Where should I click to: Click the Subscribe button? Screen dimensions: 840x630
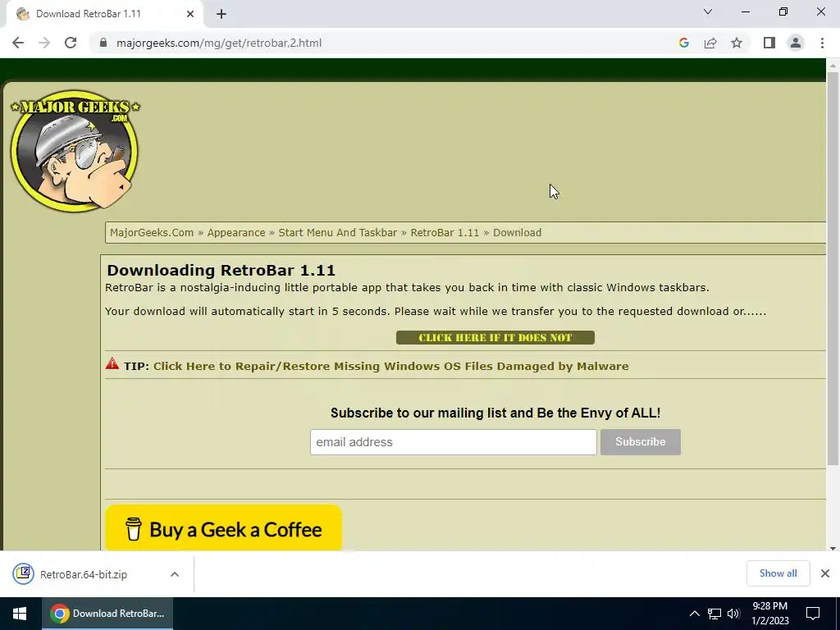[x=640, y=442]
